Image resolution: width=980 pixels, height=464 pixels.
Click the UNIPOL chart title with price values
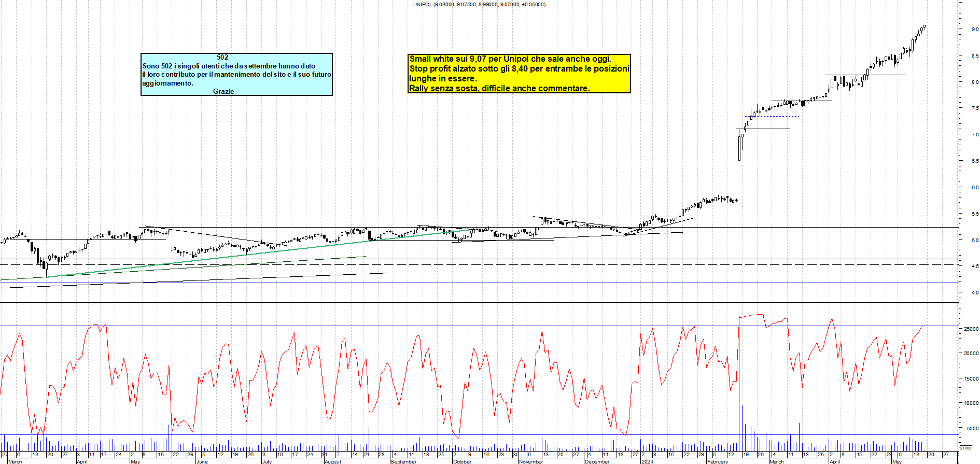pos(479,5)
